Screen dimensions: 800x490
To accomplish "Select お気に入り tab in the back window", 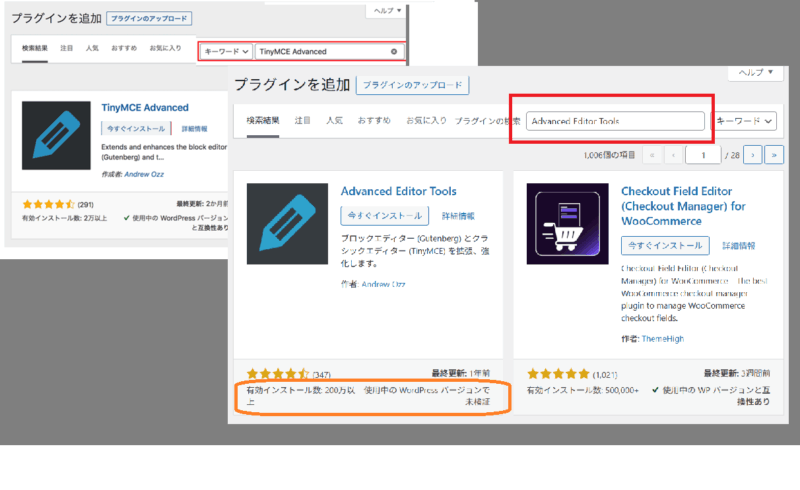I will [165, 48].
